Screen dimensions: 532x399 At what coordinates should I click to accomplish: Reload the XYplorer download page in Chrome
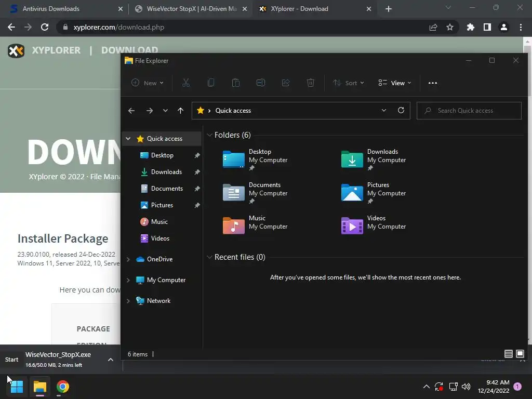coord(45,27)
